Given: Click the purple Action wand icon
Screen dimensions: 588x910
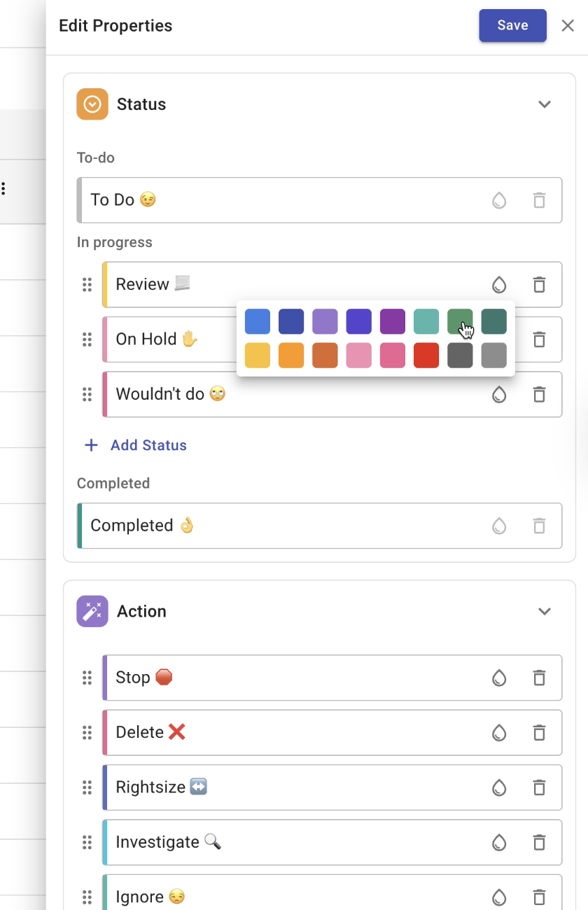Looking at the screenshot, I should [x=92, y=611].
